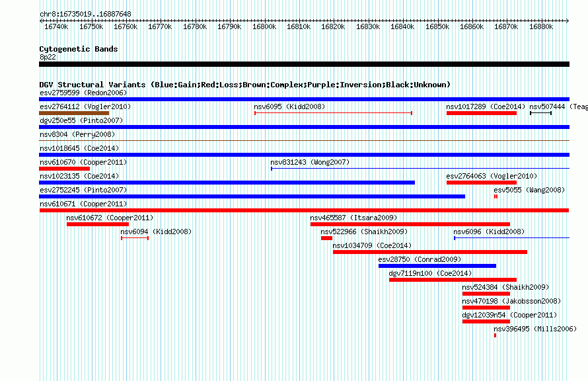Click the 16740k ruler position label

click(x=56, y=26)
